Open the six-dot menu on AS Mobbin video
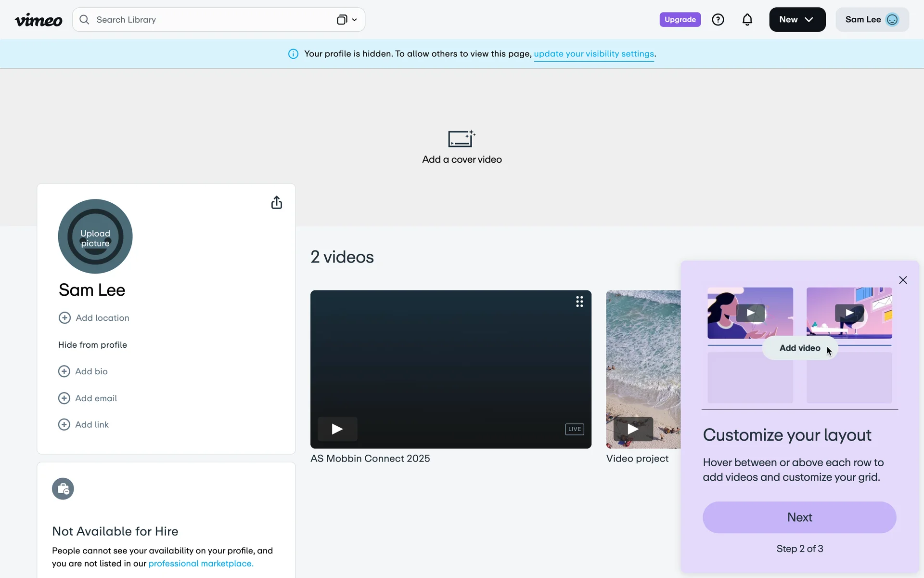 [x=579, y=302]
